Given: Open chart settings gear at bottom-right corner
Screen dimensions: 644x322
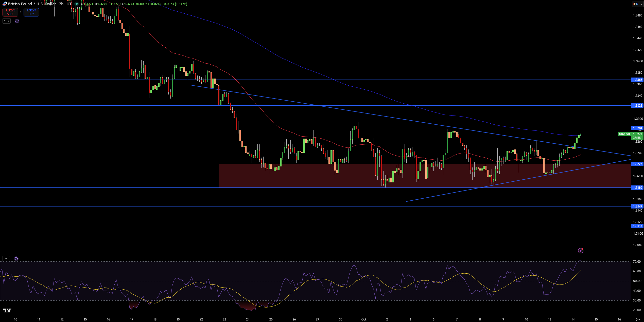Looking at the screenshot, I should [x=638, y=319].
